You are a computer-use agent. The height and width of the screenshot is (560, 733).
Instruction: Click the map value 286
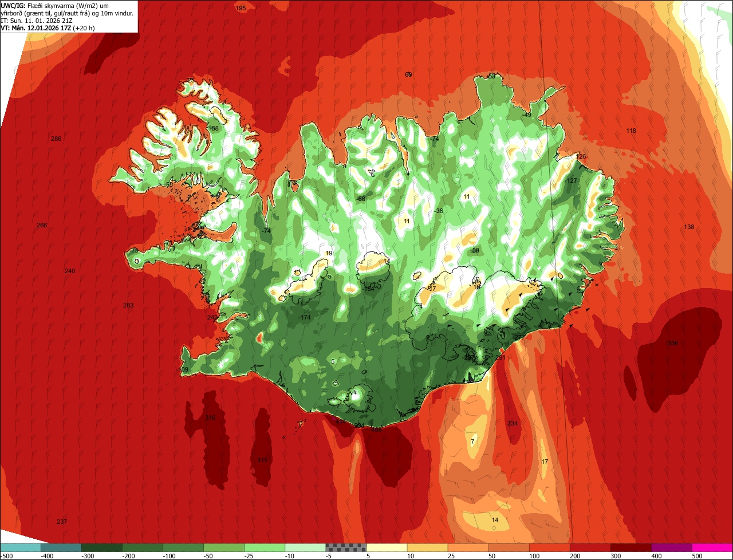click(x=56, y=139)
